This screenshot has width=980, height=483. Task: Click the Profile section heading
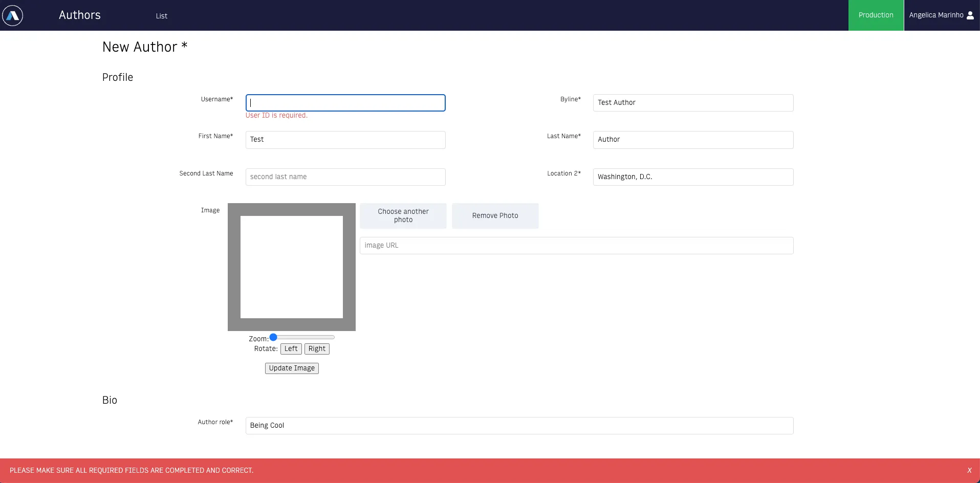(118, 77)
